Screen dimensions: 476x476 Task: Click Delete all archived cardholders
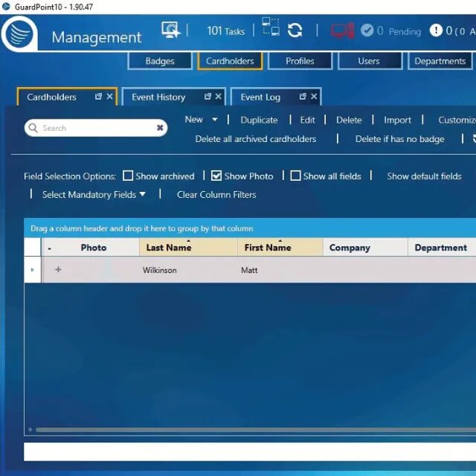coord(256,139)
